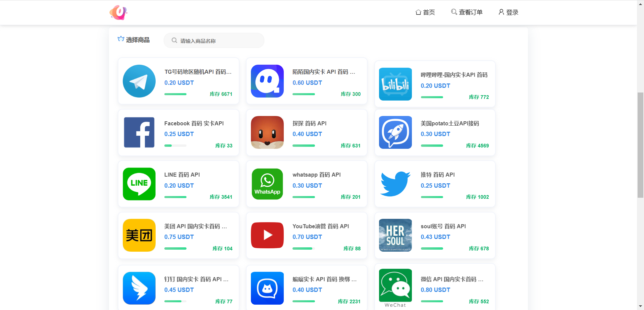Open 查看订单 order lookup
Screen dimensions: 644x310
point(467,12)
